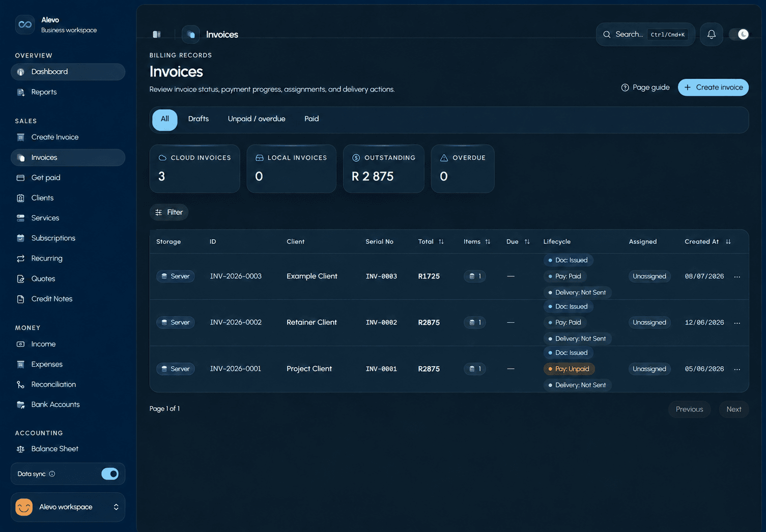The width and height of the screenshot is (766, 532).
Task: Go to Expenses in the sidebar
Action: tap(68, 365)
